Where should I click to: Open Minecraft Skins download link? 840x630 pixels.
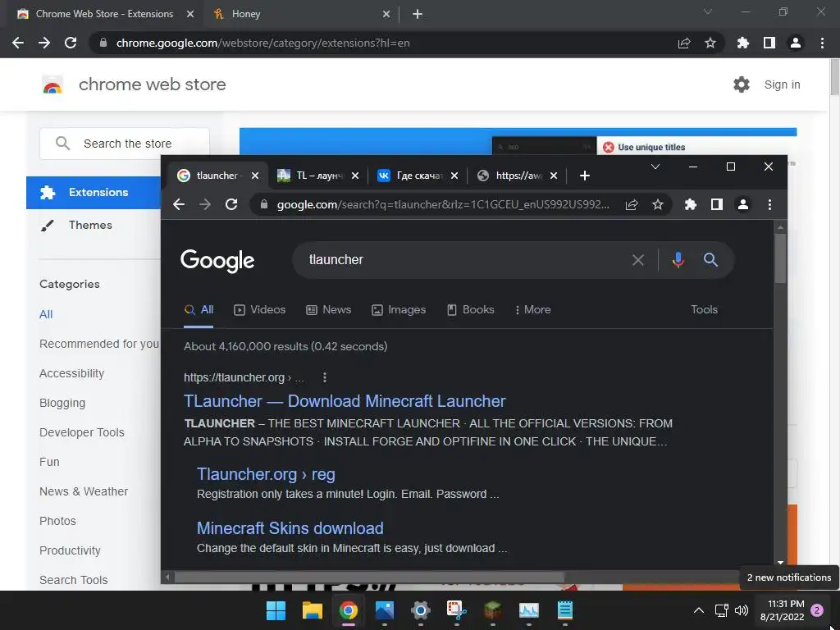pos(290,528)
